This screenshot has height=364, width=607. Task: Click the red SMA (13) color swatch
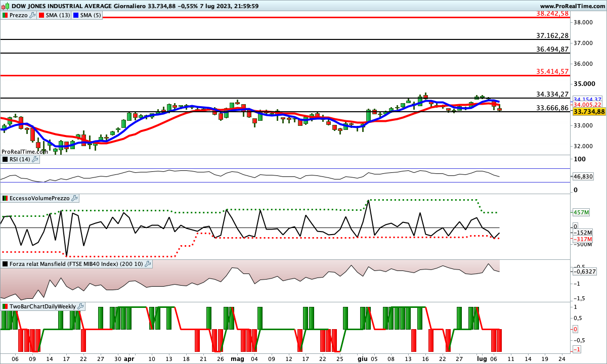[x=41, y=15]
